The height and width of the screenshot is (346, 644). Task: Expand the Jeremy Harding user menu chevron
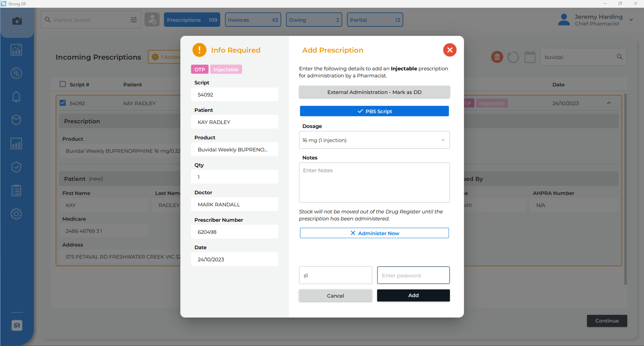631,20
